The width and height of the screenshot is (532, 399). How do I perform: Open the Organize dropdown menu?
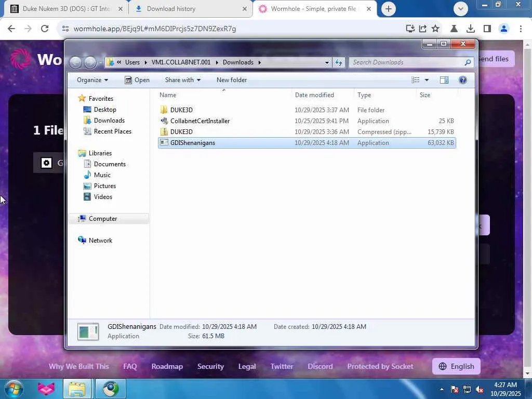tap(92, 80)
